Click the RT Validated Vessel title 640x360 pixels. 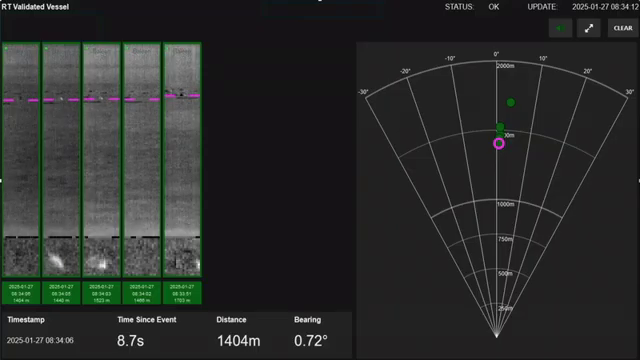(x=35, y=7)
